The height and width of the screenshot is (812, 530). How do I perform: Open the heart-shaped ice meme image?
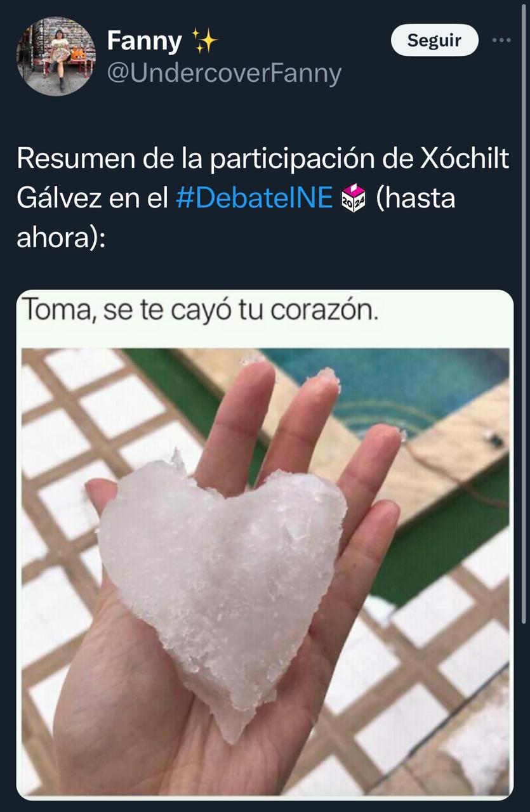265,545
